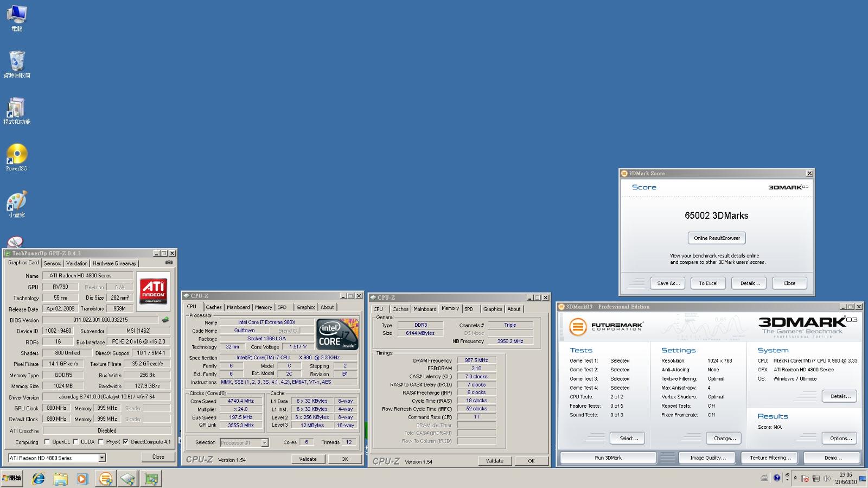
Task: Open the About tab in left CPU-Z
Action: 327,307
